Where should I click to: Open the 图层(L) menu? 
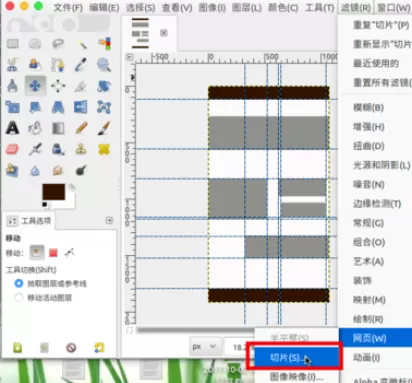(247, 7)
